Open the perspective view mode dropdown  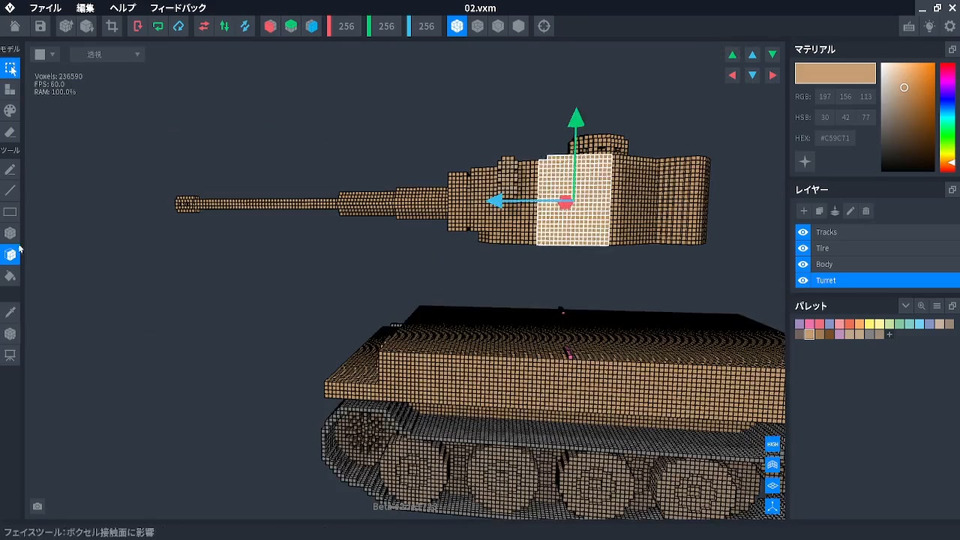pos(107,54)
